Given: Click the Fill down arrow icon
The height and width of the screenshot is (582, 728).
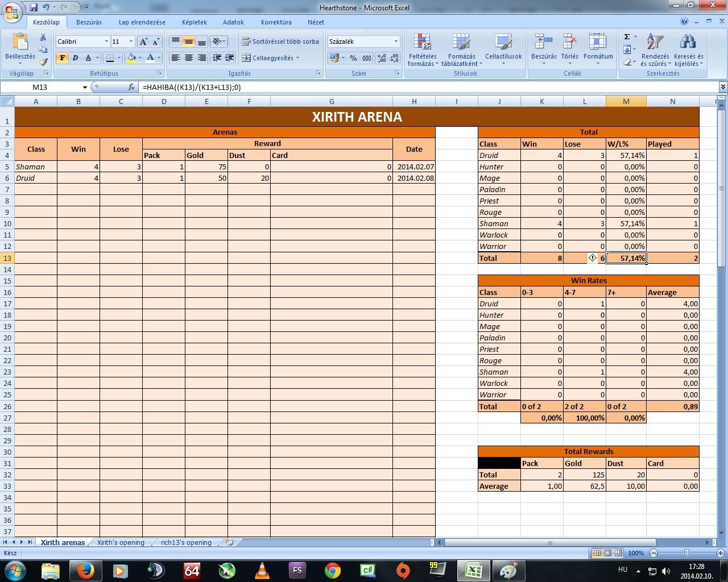Looking at the screenshot, I should [x=627, y=49].
